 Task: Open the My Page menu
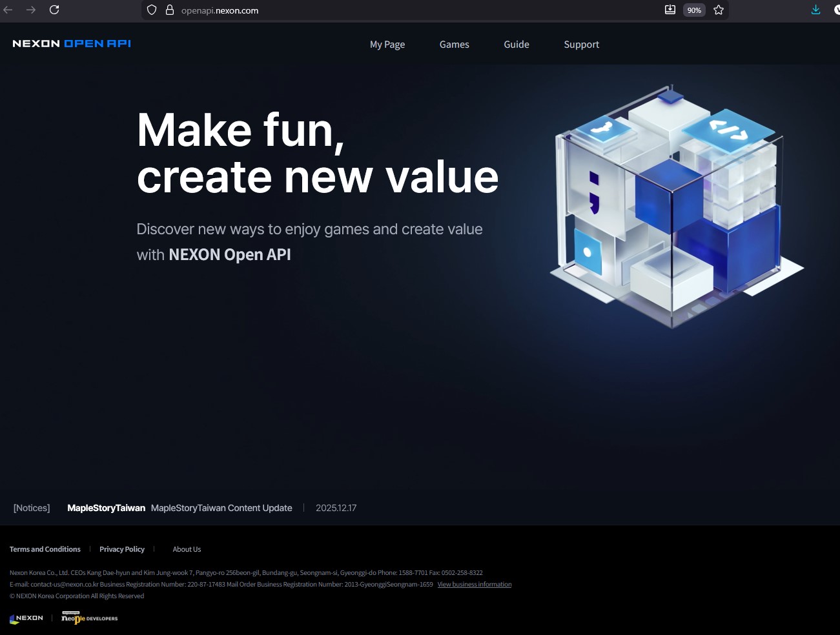[387, 45]
